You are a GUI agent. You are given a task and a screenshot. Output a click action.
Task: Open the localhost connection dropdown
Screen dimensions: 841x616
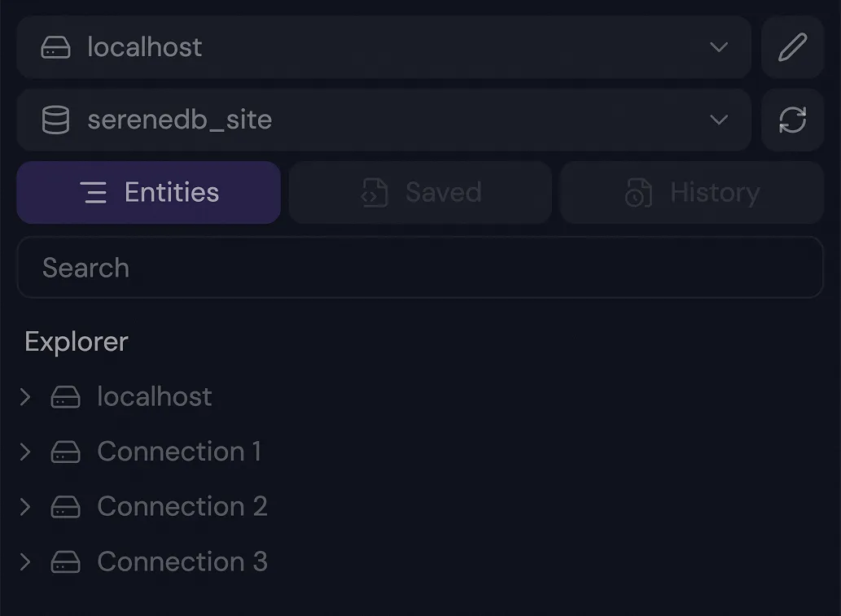(383, 47)
